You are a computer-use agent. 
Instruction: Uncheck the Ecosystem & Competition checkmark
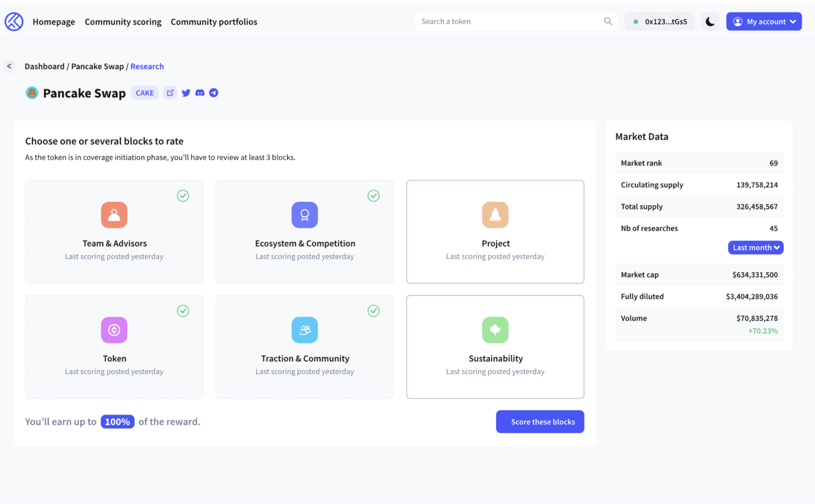point(374,196)
